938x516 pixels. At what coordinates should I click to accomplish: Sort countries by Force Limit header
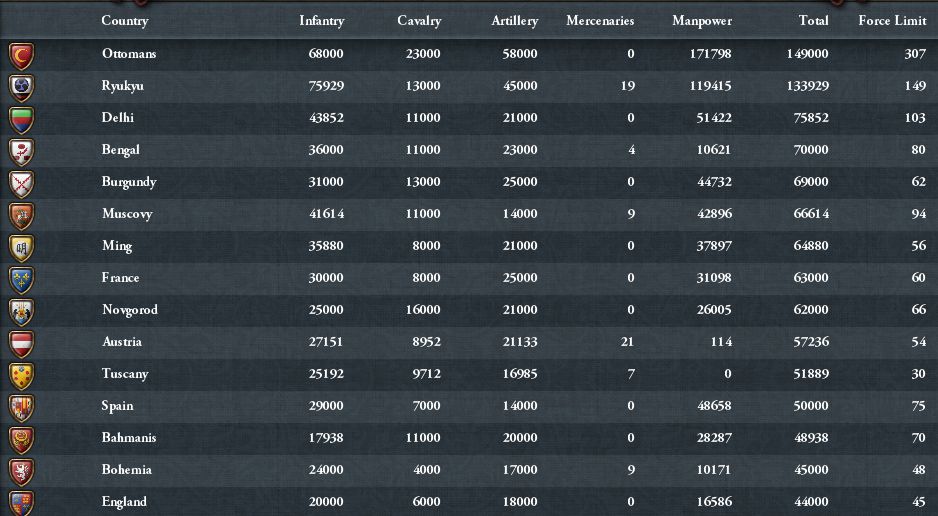pyautogui.click(x=892, y=21)
